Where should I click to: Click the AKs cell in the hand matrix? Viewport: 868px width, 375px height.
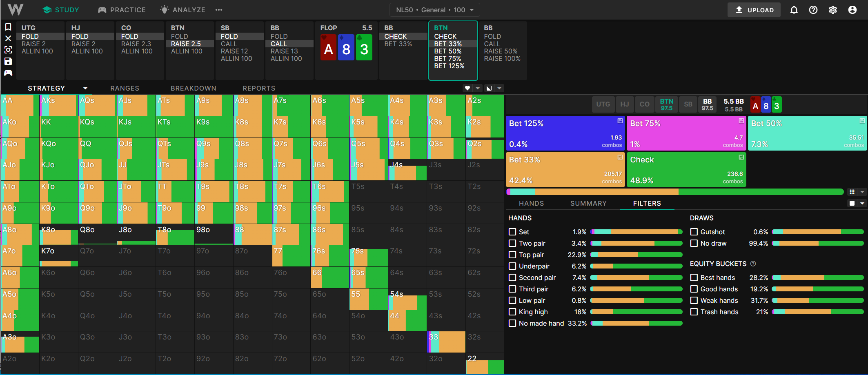pyautogui.click(x=58, y=105)
